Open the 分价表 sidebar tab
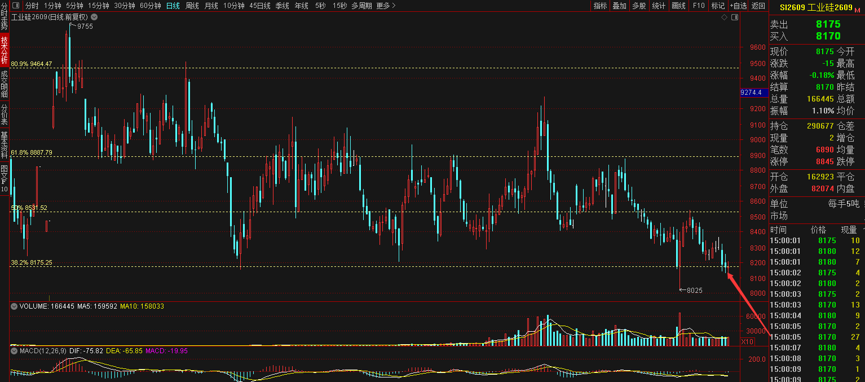Screen dimensions: 865x382 click(x=4, y=114)
